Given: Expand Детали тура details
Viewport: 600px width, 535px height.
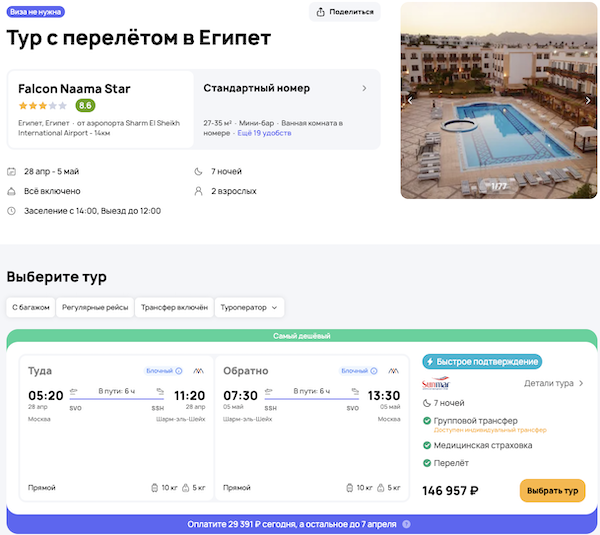Looking at the screenshot, I should (x=554, y=383).
